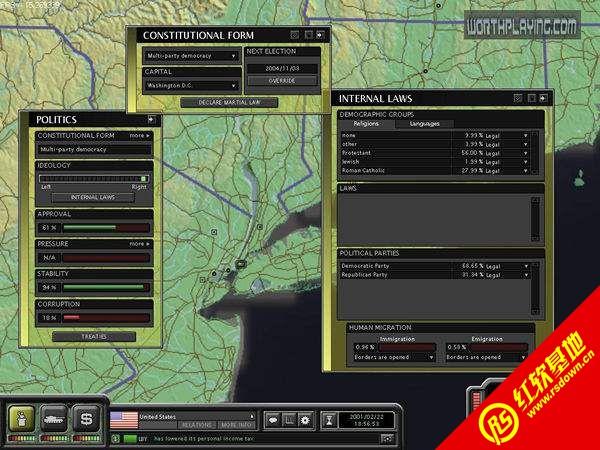Click the demographic groups list scrollbar
This screenshot has height=450, width=600.
(535, 153)
